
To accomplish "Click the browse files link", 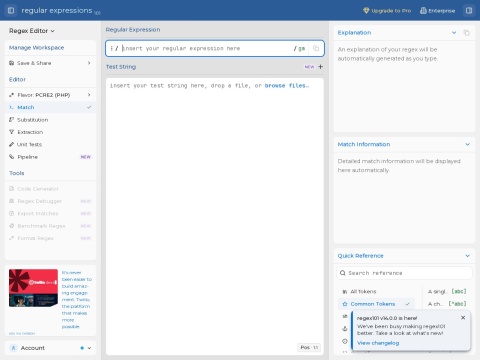I will pyautogui.click(x=287, y=86).
